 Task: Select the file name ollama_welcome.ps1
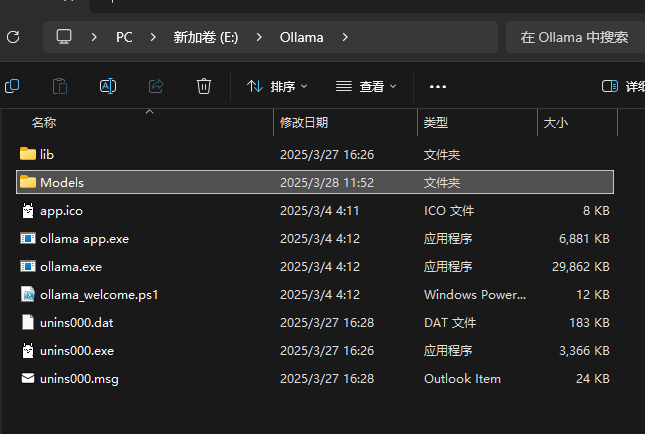[99, 295]
